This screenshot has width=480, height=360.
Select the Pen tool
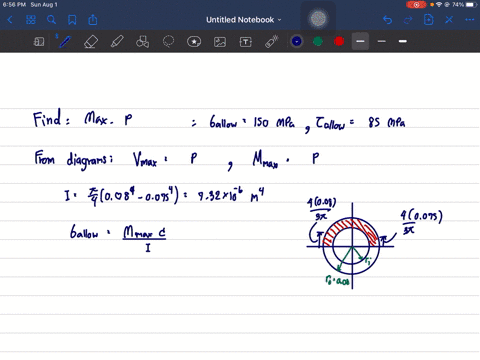point(65,42)
